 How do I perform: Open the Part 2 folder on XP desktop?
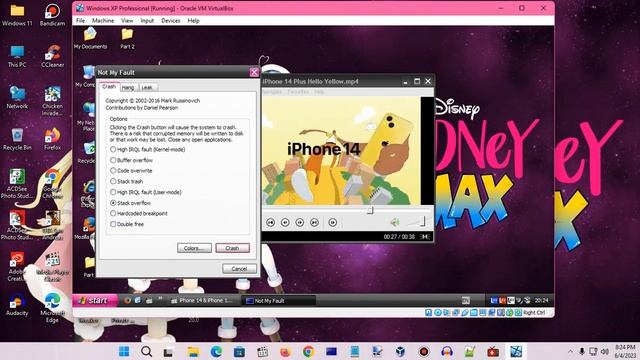pos(127,39)
